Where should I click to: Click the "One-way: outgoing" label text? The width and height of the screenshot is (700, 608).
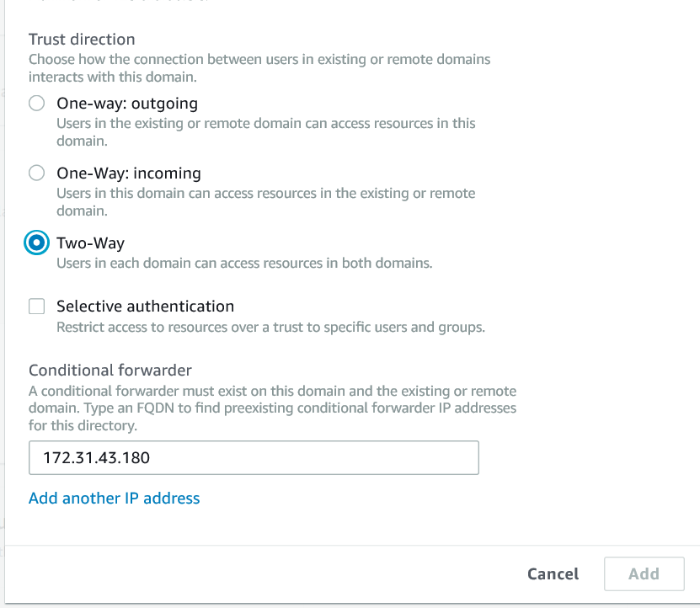pos(127,104)
